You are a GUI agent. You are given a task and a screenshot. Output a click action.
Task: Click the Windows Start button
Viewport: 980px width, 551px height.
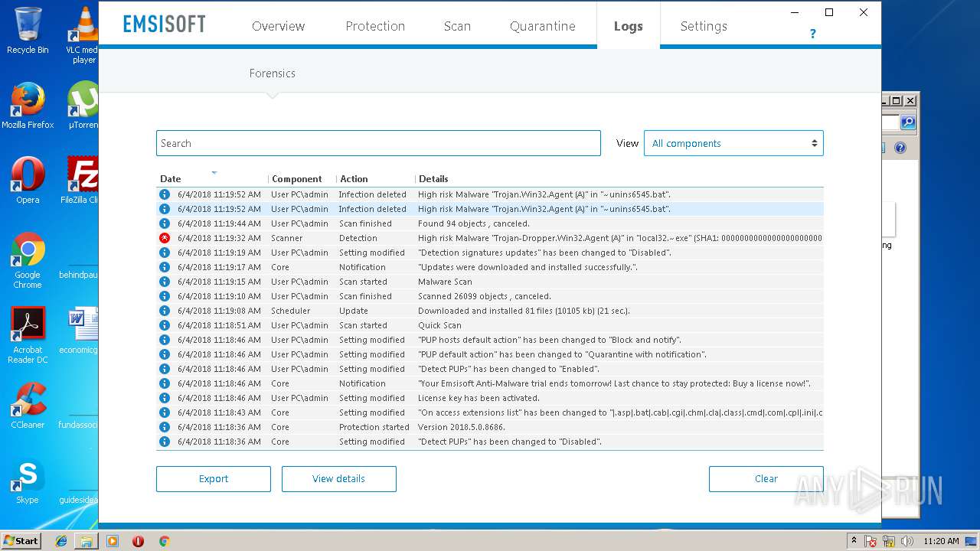click(21, 540)
